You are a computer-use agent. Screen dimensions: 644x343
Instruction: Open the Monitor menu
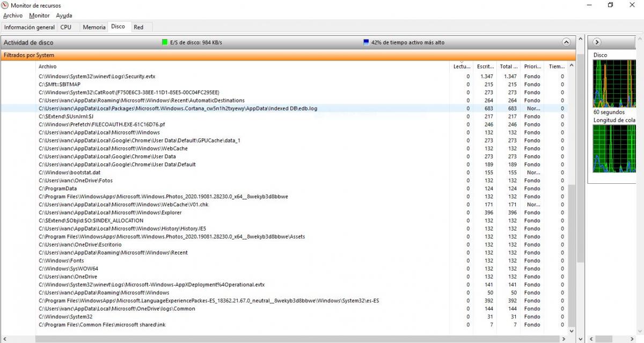pyautogui.click(x=39, y=16)
